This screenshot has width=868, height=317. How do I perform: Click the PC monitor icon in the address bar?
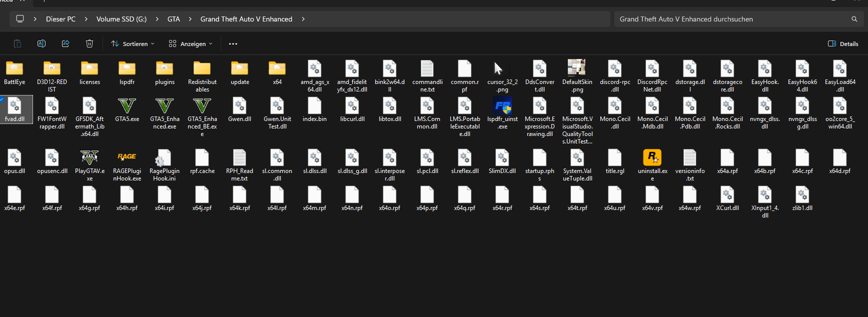(20, 19)
